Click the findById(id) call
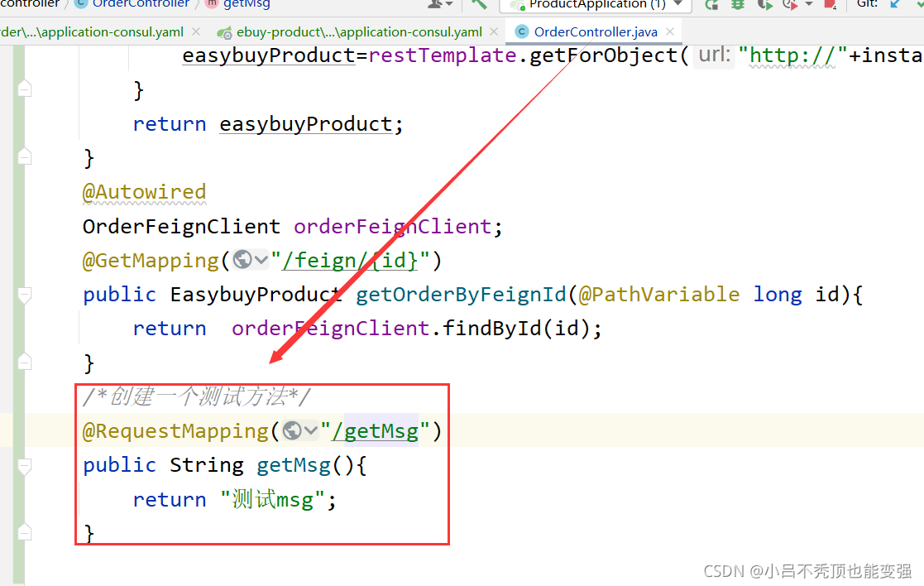The height and width of the screenshot is (586, 924). click(x=515, y=329)
